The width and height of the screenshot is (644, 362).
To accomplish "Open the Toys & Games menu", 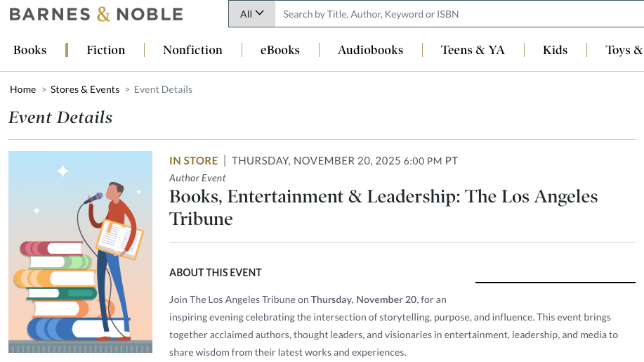I will point(624,50).
